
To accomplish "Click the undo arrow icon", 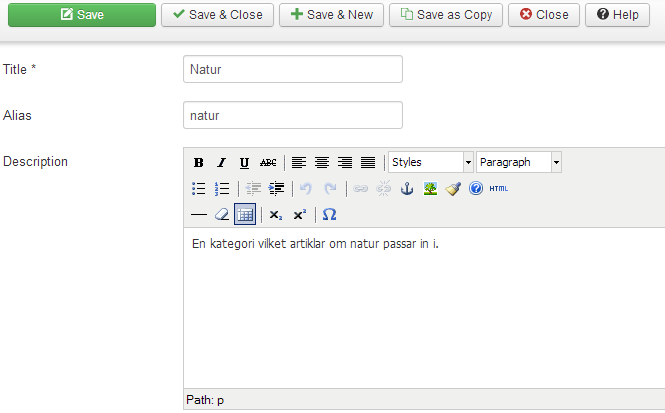I will click(x=306, y=188).
